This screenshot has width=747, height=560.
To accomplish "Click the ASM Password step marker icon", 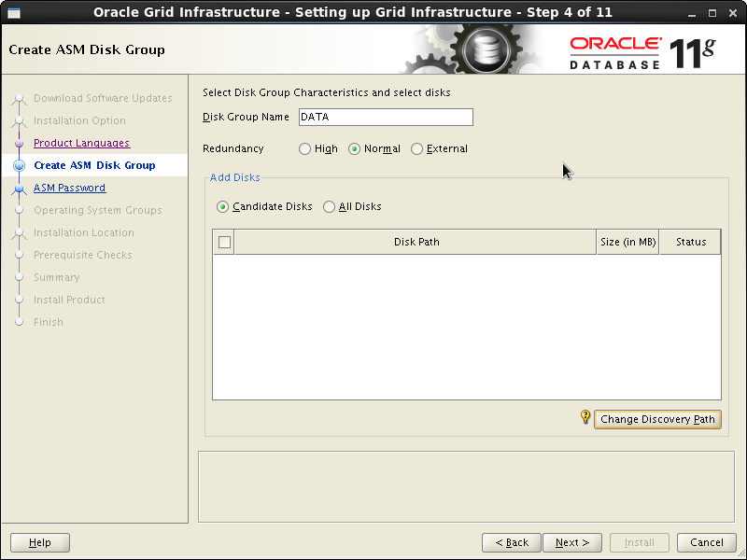I will pos(19,189).
